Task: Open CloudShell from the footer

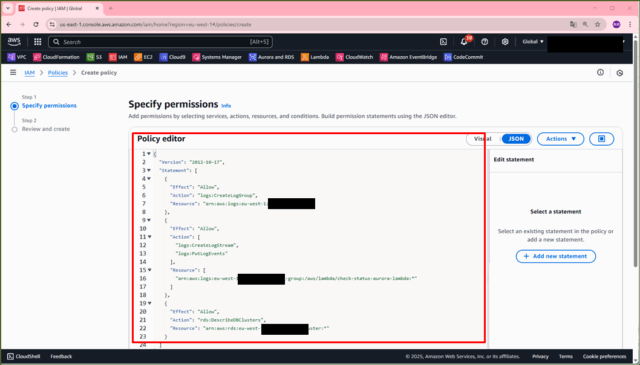Action: (23, 356)
